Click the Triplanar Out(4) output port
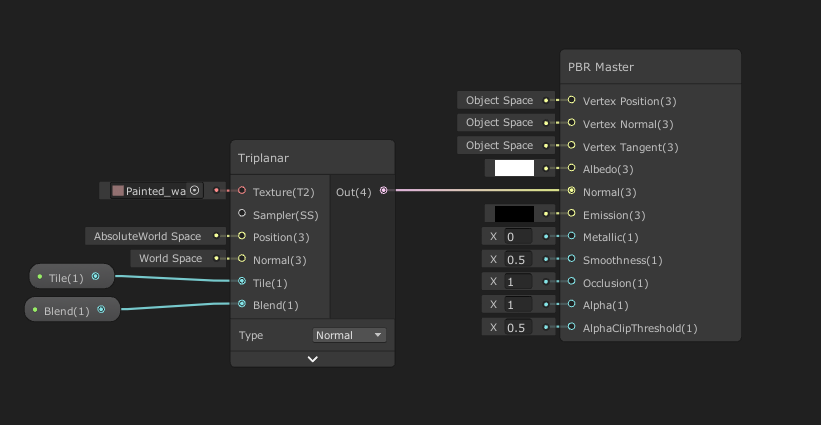 (384, 191)
